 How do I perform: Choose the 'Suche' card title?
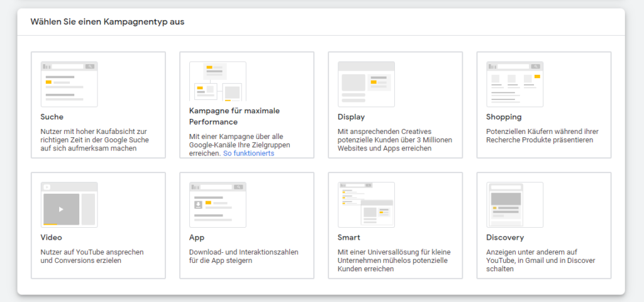click(x=52, y=116)
